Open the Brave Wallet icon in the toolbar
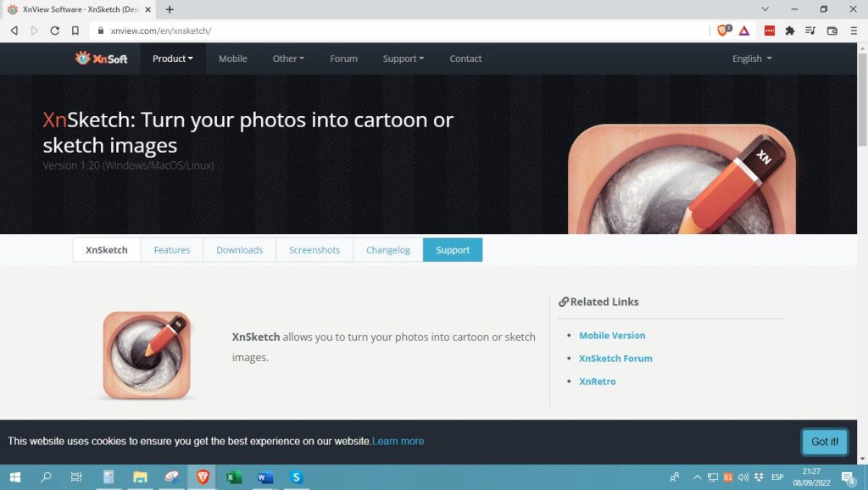The width and height of the screenshot is (868, 490). point(832,31)
